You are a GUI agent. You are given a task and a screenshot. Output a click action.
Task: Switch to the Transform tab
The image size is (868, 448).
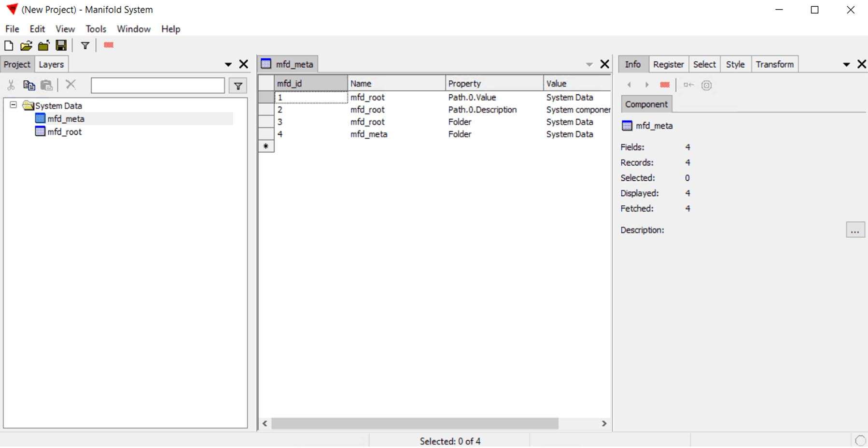click(774, 64)
